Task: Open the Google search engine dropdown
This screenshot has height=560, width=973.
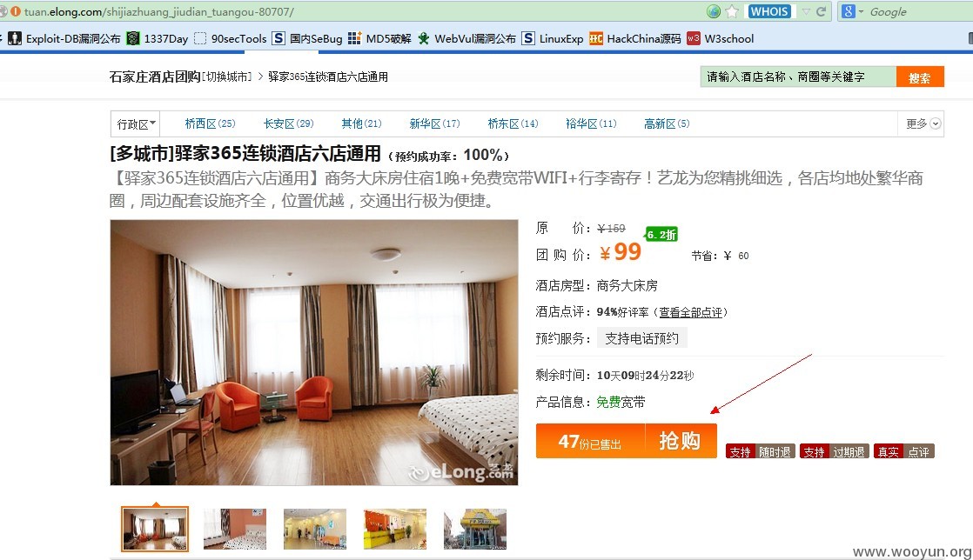Action: [853, 11]
